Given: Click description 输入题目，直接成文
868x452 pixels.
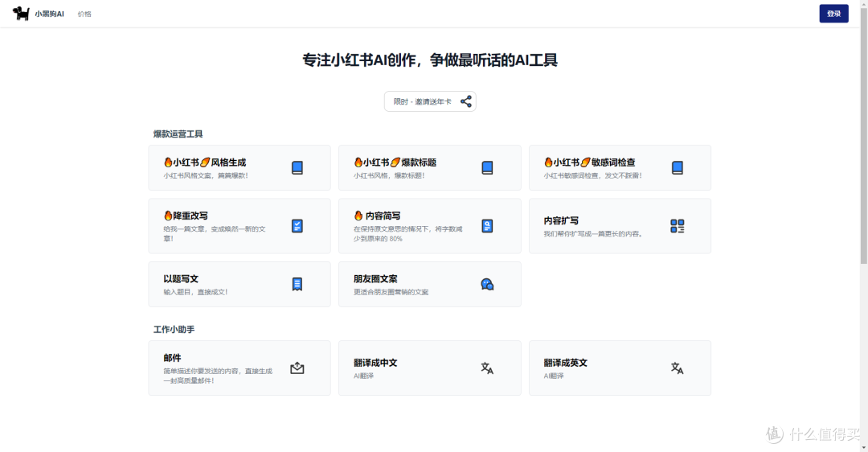Looking at the screenshot, I should pyautogui.click(x=195, y=292).
